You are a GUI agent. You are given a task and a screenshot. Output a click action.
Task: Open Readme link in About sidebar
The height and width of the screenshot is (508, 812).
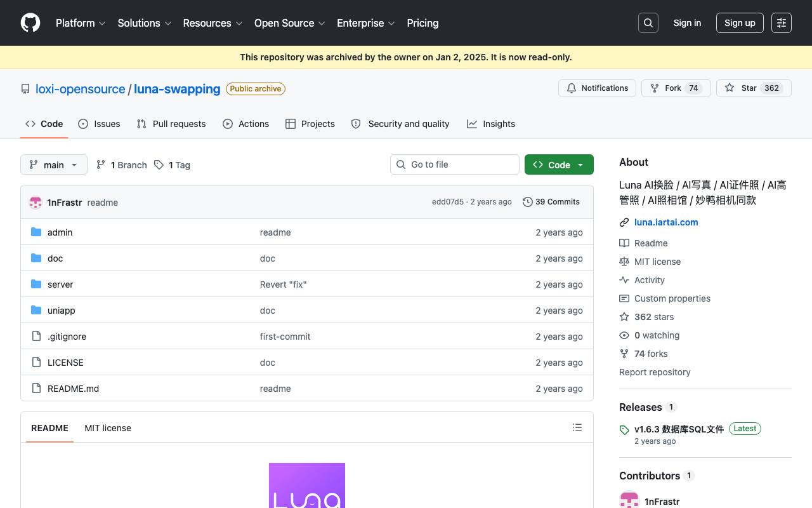click(x=643, y=243)
